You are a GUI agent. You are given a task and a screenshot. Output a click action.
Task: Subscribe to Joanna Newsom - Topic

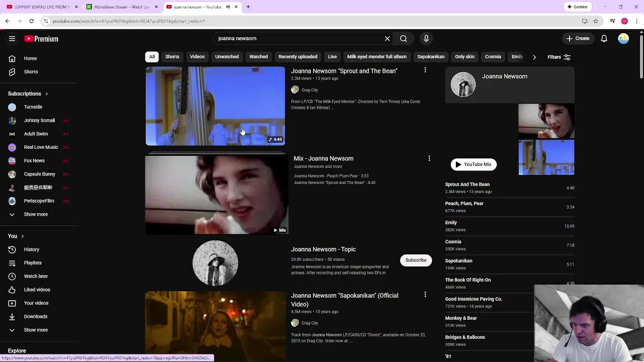pos(416,260)
